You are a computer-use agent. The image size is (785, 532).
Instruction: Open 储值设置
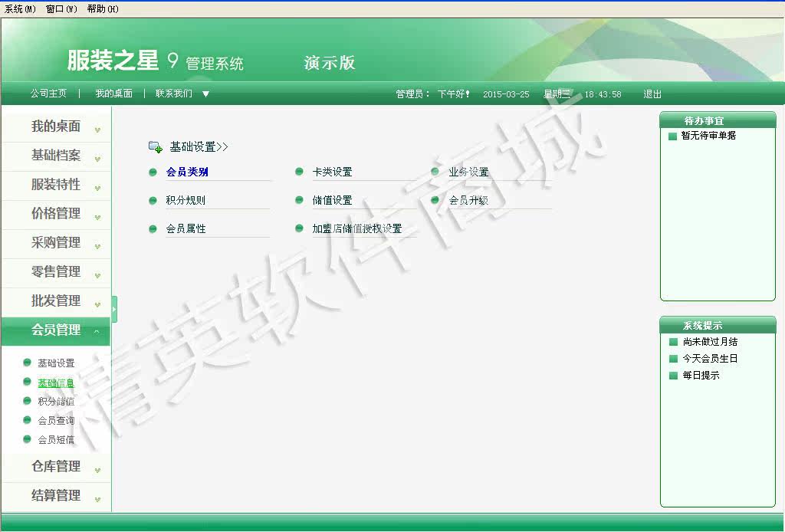pyautogui.click(x=333, y=200)
